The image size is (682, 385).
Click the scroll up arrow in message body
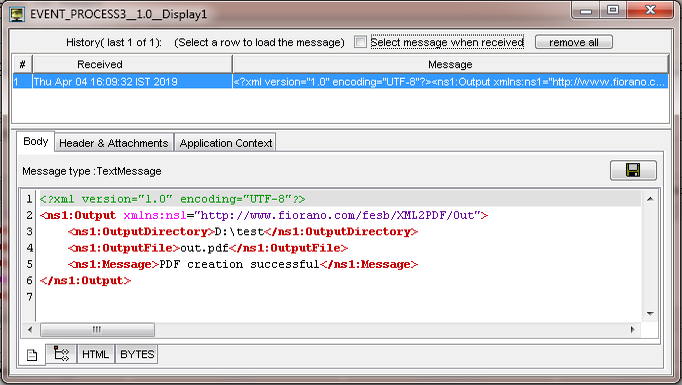pos(650,199)
